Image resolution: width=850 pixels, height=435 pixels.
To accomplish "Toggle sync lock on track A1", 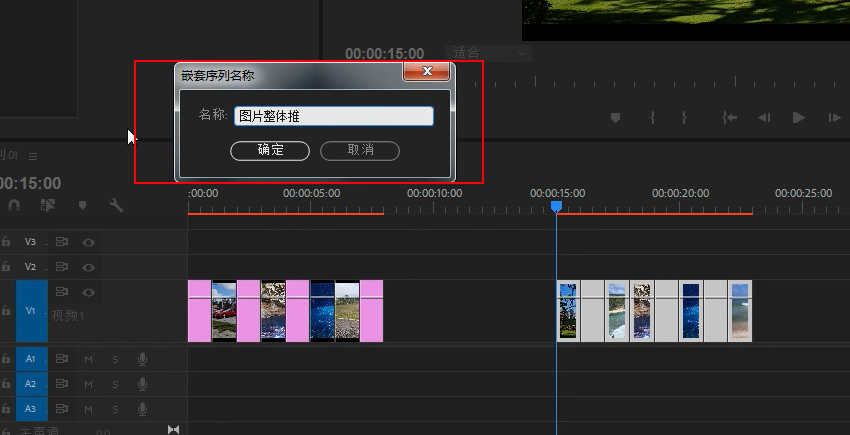I will tap(62, 359).
